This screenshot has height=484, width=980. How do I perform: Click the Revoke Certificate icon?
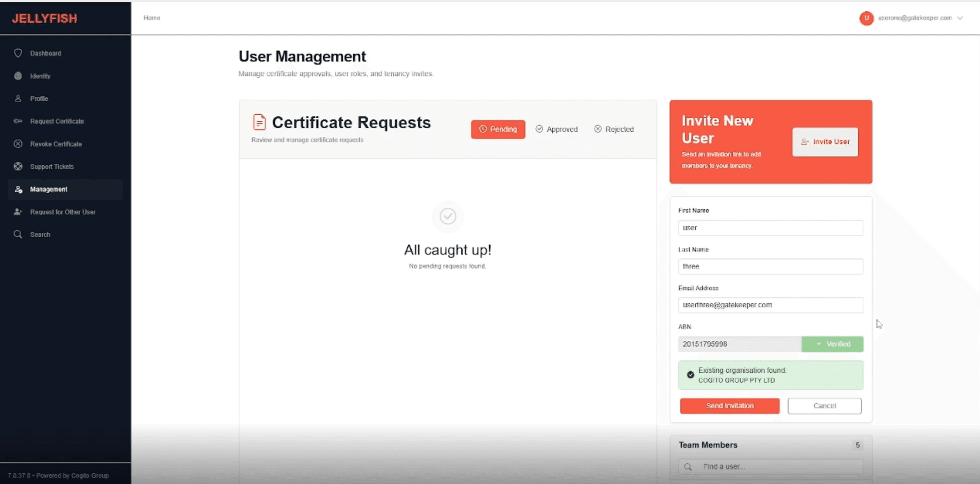(18, 144)
